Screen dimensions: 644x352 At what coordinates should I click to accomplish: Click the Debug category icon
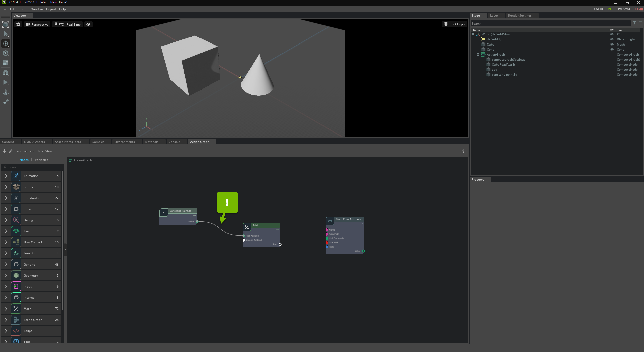[16, 220]
